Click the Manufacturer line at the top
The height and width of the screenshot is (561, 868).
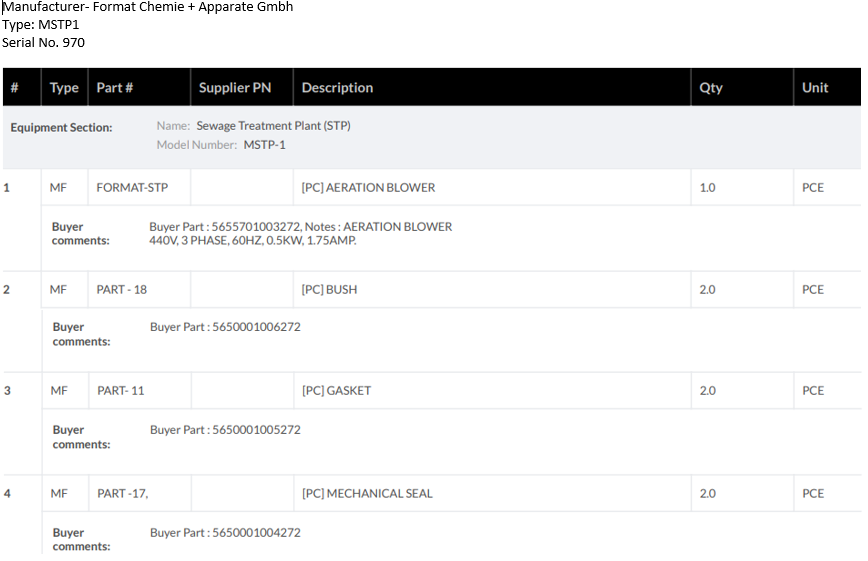pos(148,7)
